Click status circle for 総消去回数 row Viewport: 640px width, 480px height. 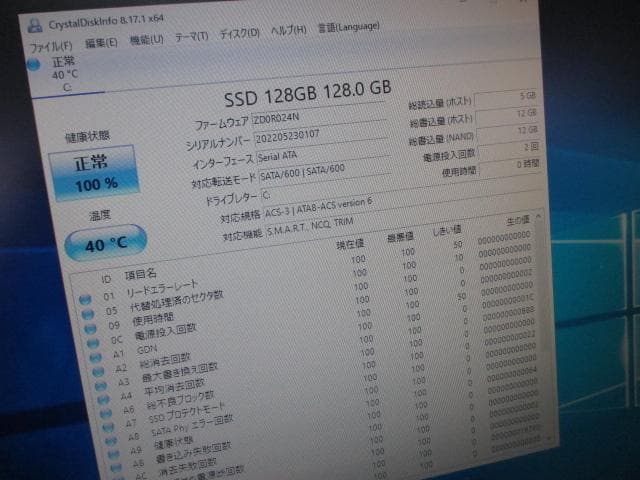98,371
